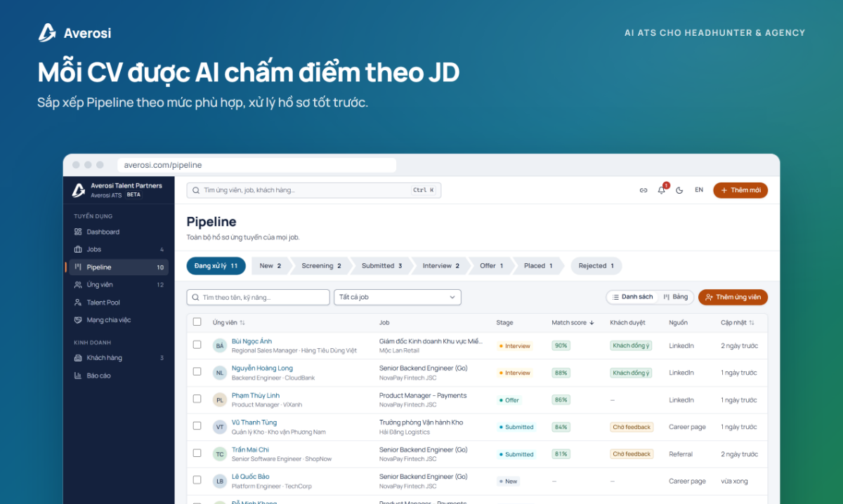Click the Báo cáo chart icon
Image resolution: width=843 pixels, height=504 pixels.
[x=78, y=376]
